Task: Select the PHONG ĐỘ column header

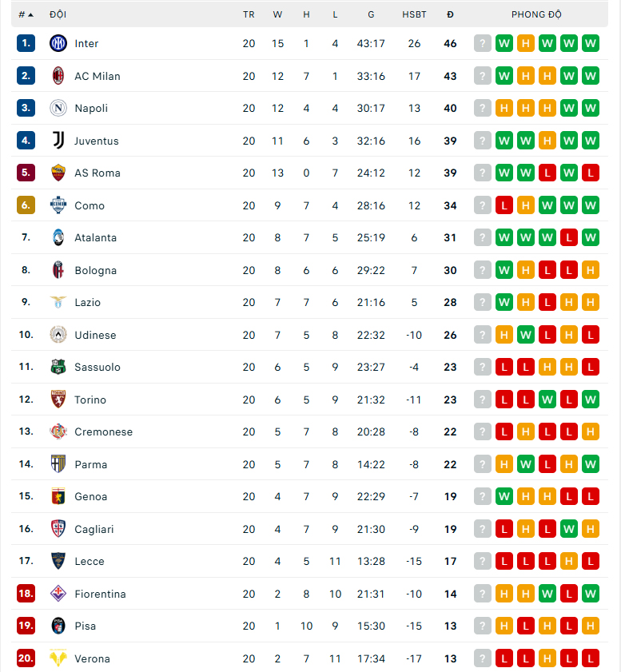Action: (536, 14)
